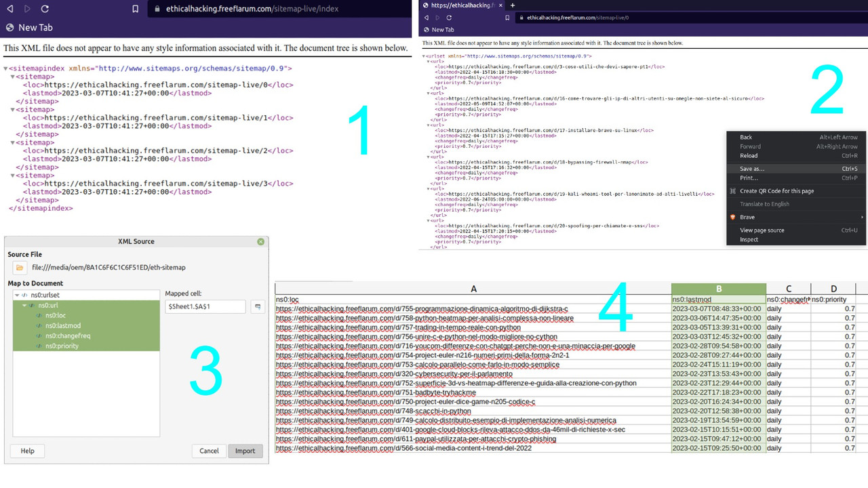The image size is (868, 488).
Task: Click the QR code icon in context menu
Action: 732,191
